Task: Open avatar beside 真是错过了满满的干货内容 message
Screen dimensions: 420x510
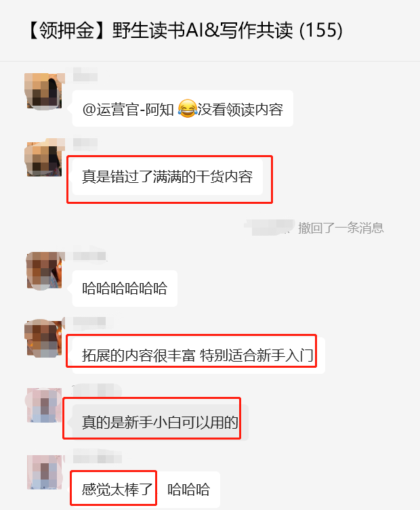Action: pos(44,158)
